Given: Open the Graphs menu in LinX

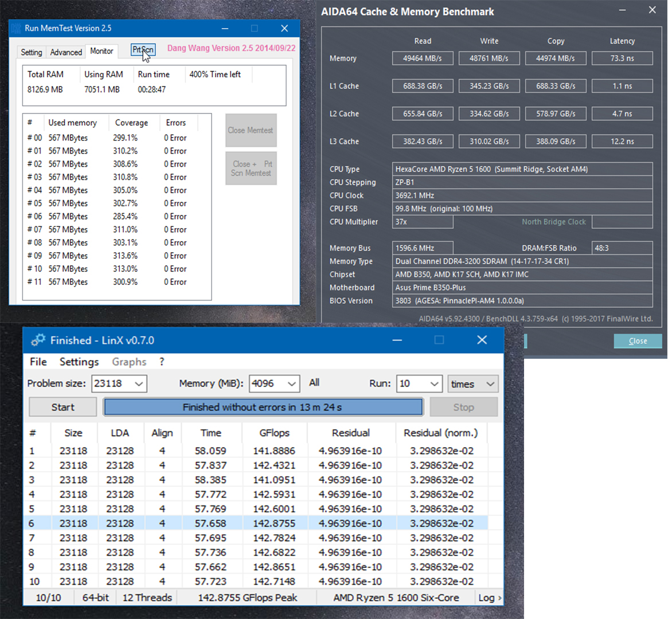Looking at the screenshot, I should click(129, 362).
